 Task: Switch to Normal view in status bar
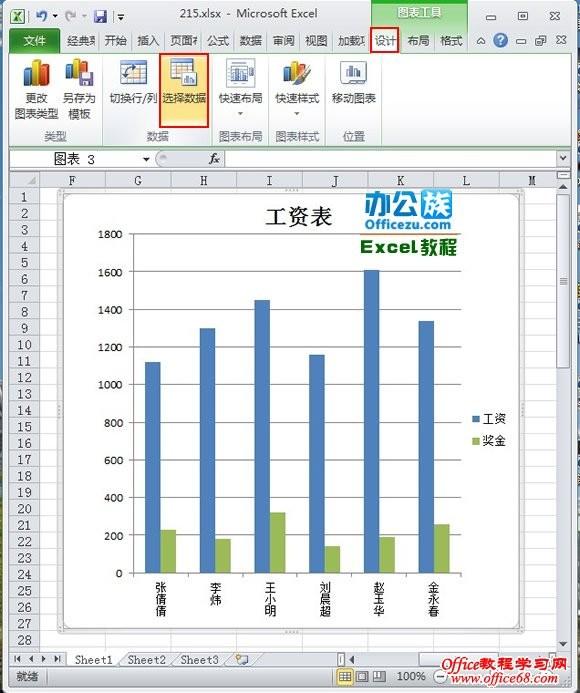[345, 676]
